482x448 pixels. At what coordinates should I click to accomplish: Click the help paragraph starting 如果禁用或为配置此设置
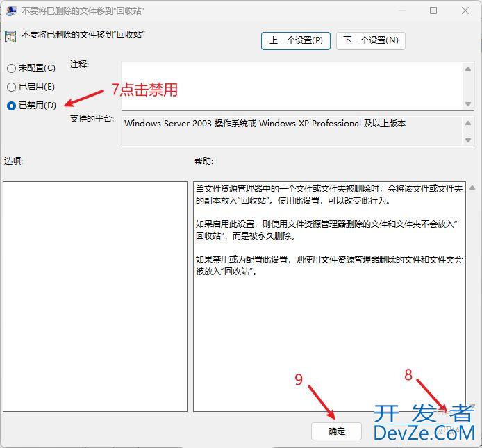click(x=329, y=265)
